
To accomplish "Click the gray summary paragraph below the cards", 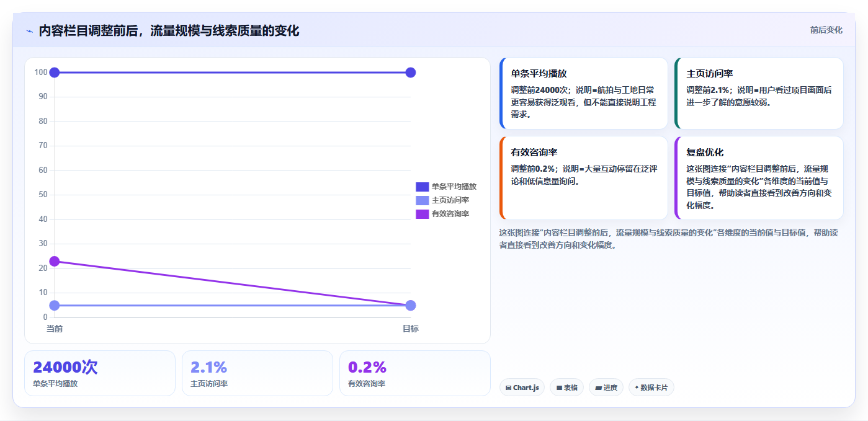I will coord(669,239).
